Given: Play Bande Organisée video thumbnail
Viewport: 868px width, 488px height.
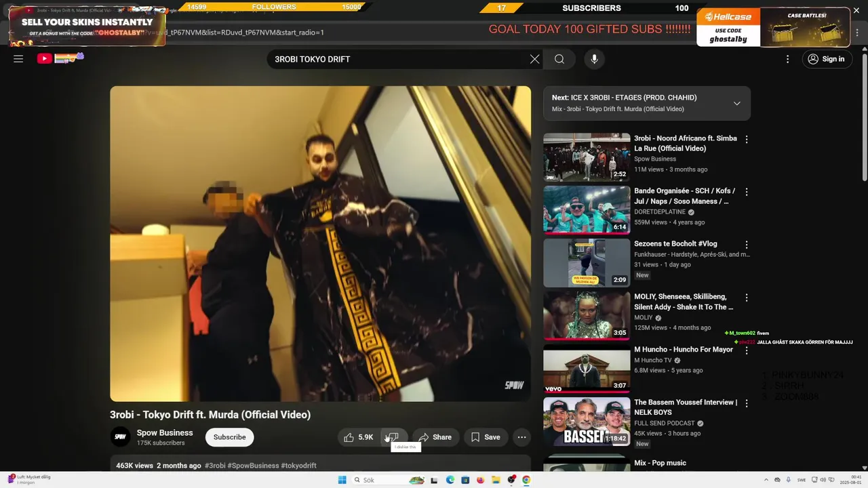Looking at the screenshot, I should (x=587, y=210).
